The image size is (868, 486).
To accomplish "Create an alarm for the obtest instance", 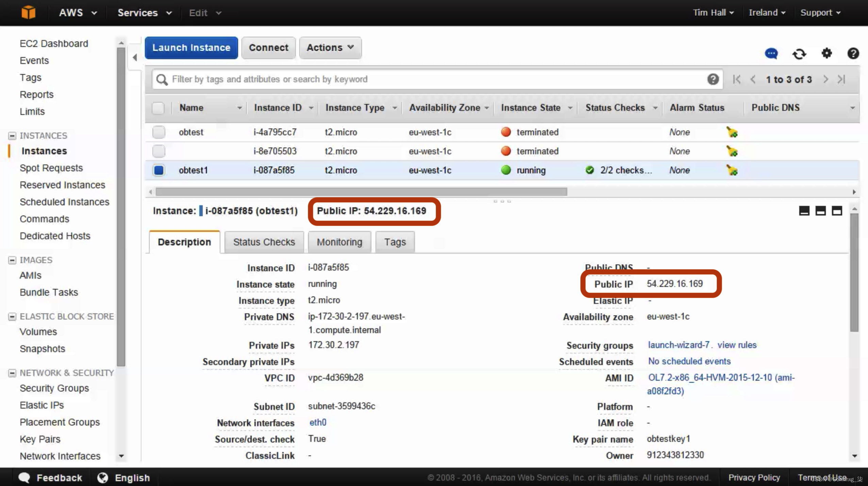I will pyautogui.click(x=732, y=132).
